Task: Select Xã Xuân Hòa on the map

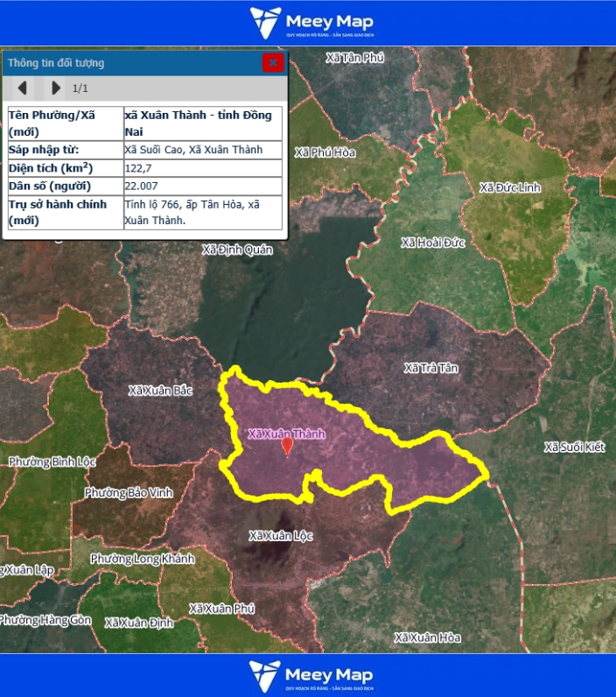Action: pos(427,637)
